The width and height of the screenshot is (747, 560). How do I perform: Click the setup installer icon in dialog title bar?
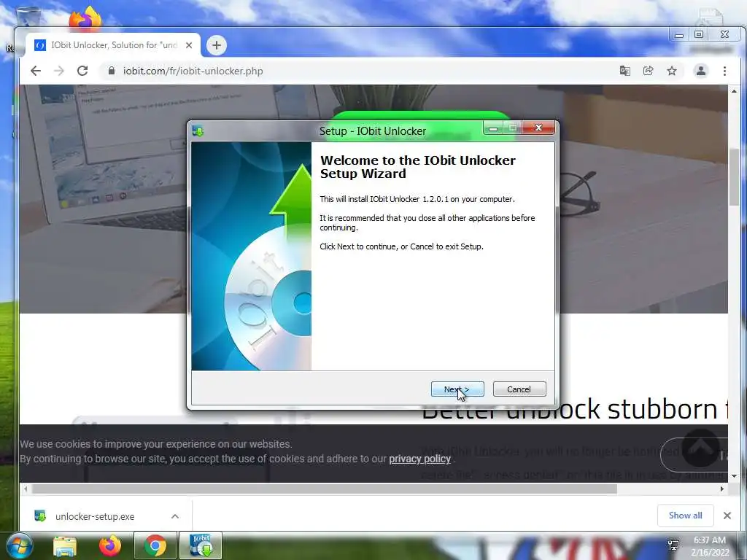coord(198,131)
